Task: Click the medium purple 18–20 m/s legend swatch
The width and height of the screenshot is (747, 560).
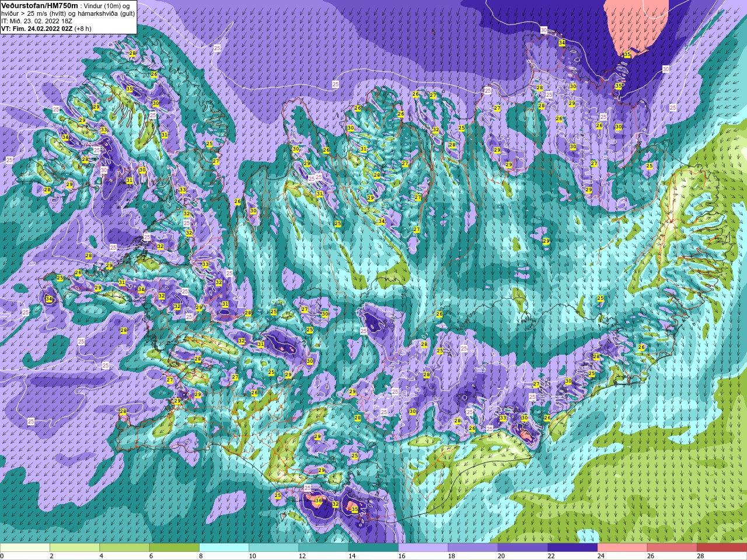Action: click(473, 548)
